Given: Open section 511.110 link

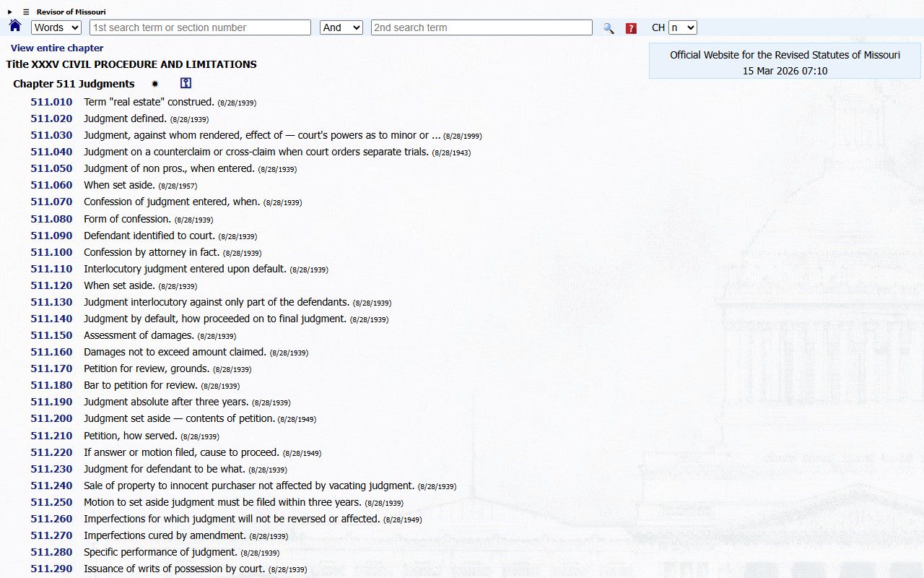Looking at the screenshot, I should 51,269.
